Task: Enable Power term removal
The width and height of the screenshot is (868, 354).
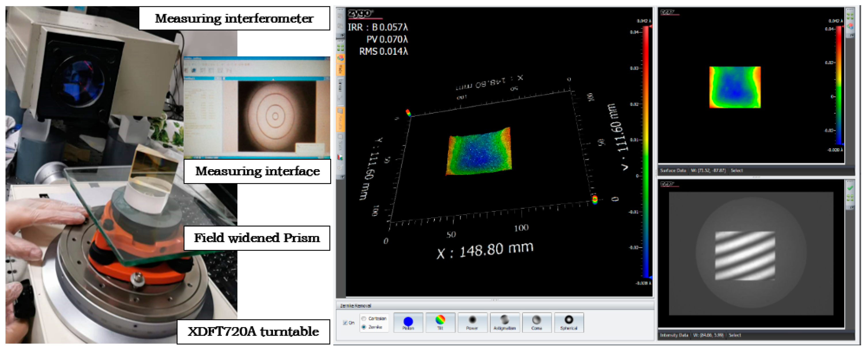Action: pyautogui.click(x=472, y=322)
